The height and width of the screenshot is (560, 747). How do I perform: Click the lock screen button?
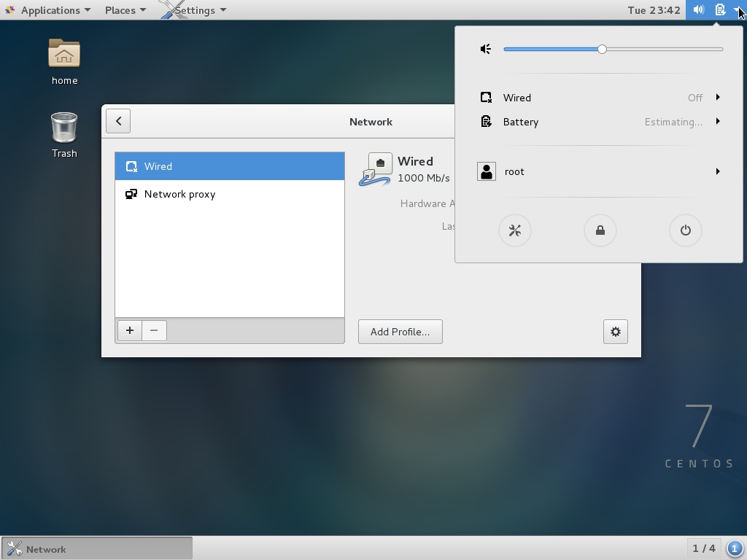tap(600, 230)
